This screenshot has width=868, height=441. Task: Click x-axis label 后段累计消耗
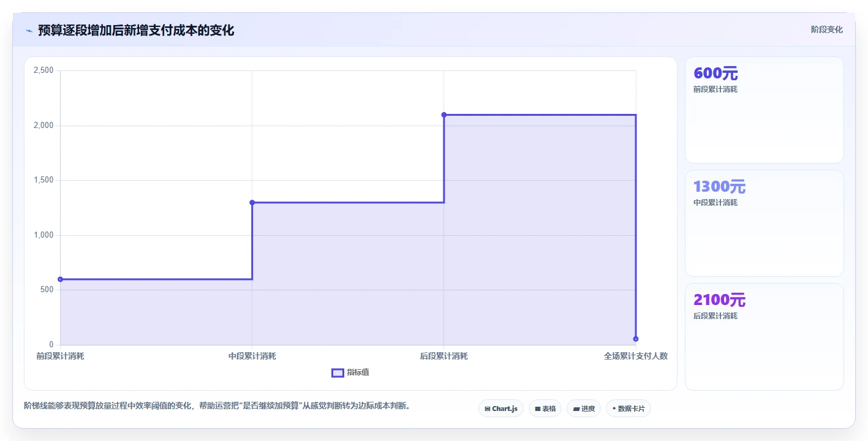pyautogui.click(x=444, y=356)
